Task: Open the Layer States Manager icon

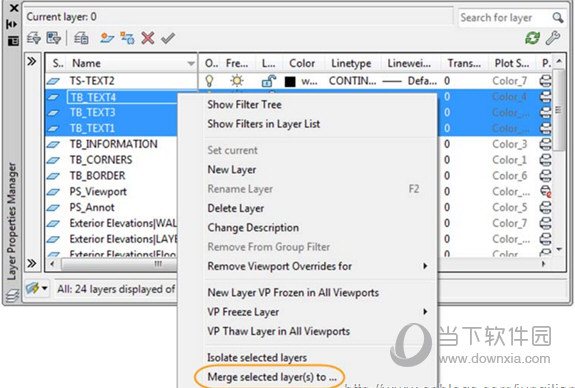Action: (x=81, y=38)
